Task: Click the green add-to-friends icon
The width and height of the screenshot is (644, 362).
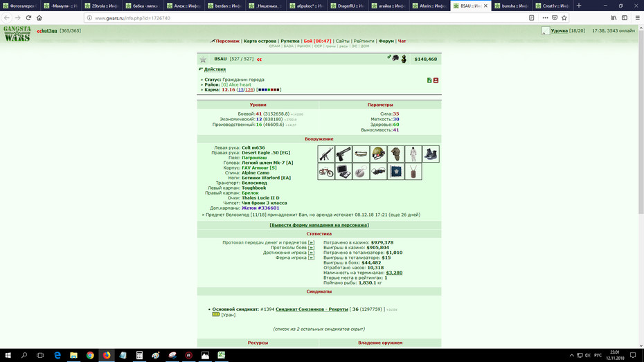Action: click(x=429, y=80)
